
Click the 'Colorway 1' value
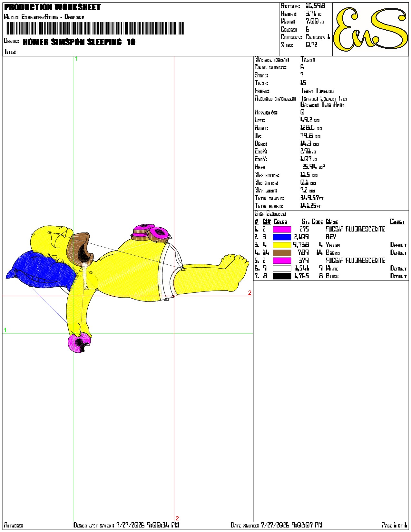click(x=318, y=37)
